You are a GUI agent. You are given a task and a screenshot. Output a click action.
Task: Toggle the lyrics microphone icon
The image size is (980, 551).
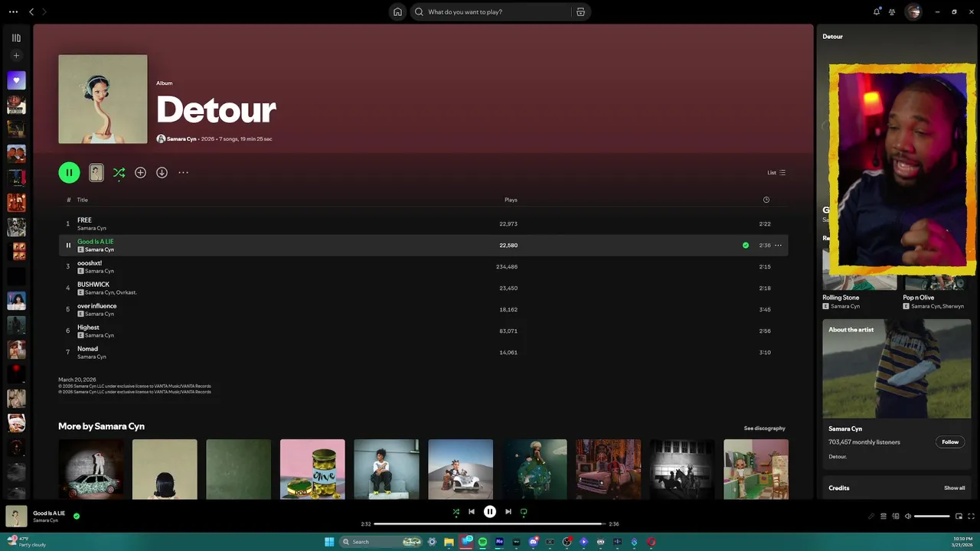click(871, 517)
